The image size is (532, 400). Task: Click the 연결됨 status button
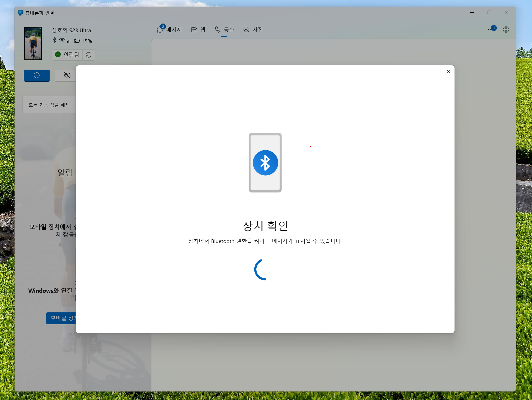click(67, 55)
